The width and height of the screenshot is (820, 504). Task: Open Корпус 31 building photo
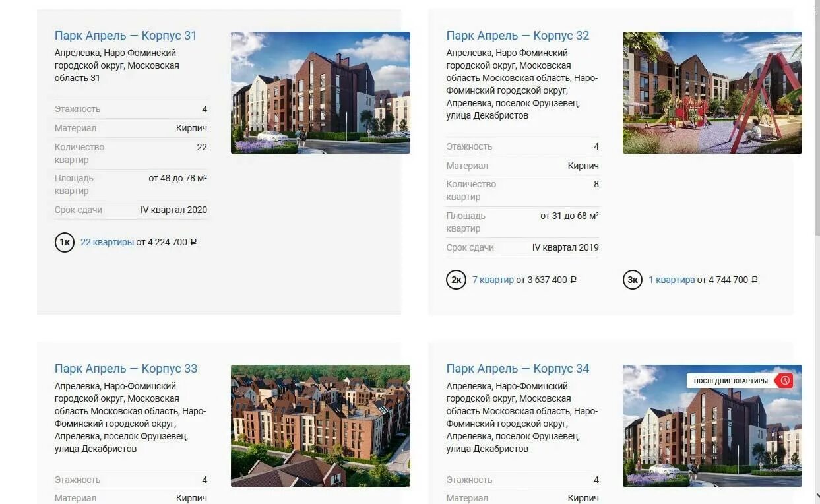tap(321, 92)
